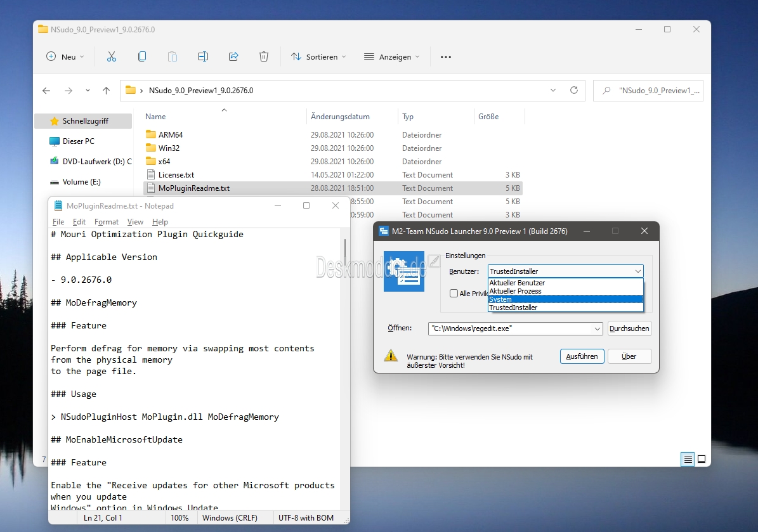Select the MoPluginReadme.txt file row

pos(332,188)
